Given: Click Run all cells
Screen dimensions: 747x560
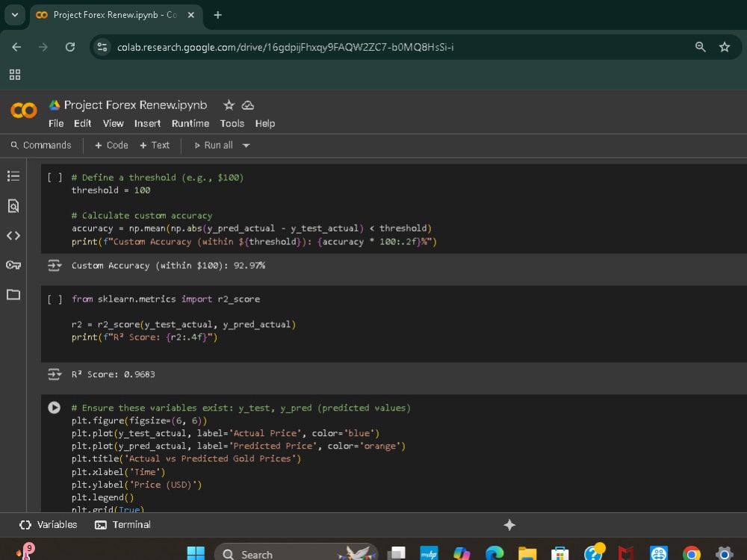Looking at the screenshot, I should pyautogui.click(x=214, y=146).
